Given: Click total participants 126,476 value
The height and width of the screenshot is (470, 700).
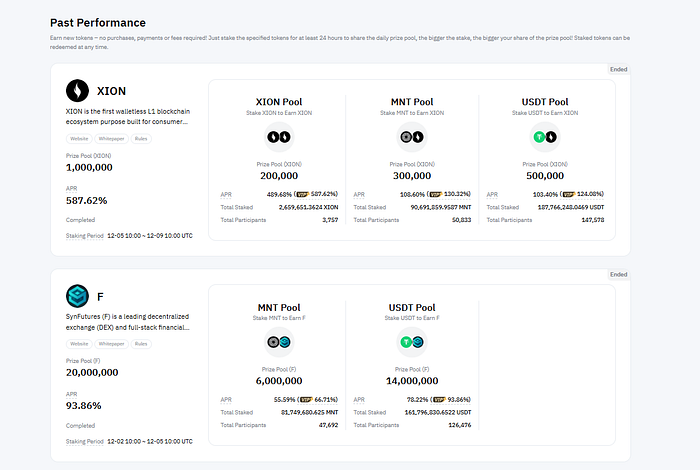Looking at the screenshot, I should pos(460,425).
